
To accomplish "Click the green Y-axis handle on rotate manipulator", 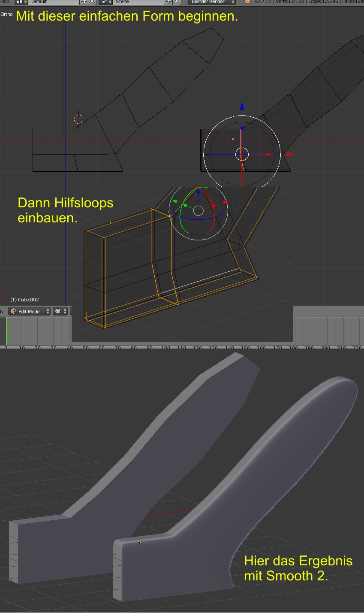I will (185, 206).
